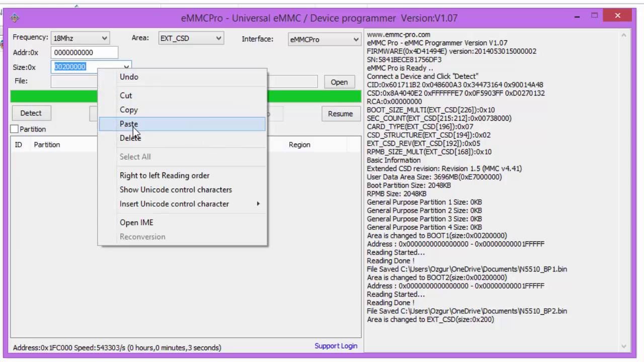Click log scrollbar down arrow
This screenshot has height=362, width=644.
point(624,346)
